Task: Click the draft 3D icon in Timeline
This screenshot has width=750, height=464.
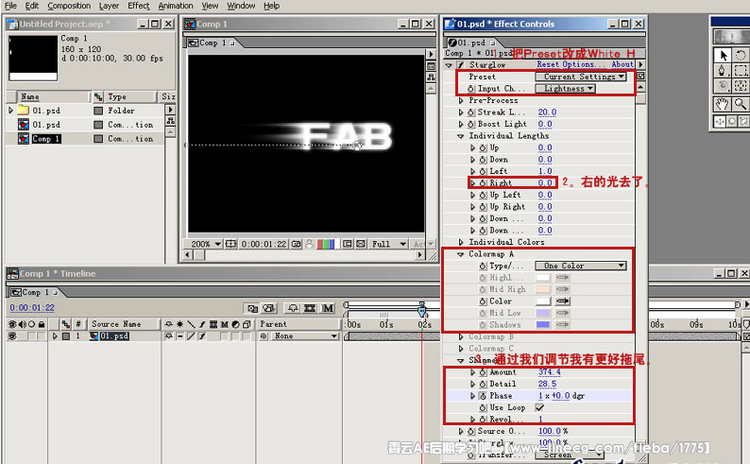Action: tap(270, 308)
